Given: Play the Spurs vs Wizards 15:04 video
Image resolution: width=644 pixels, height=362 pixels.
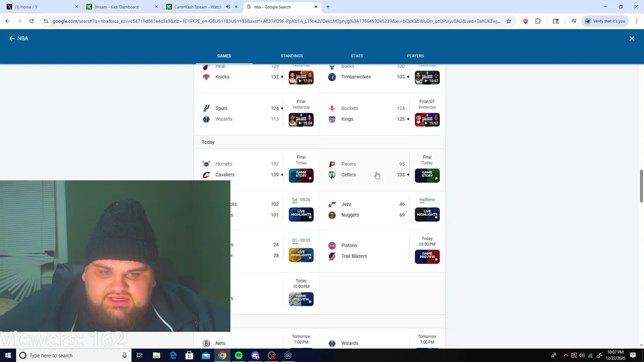Looking at the screenshot, I should (x=301, y=120).
